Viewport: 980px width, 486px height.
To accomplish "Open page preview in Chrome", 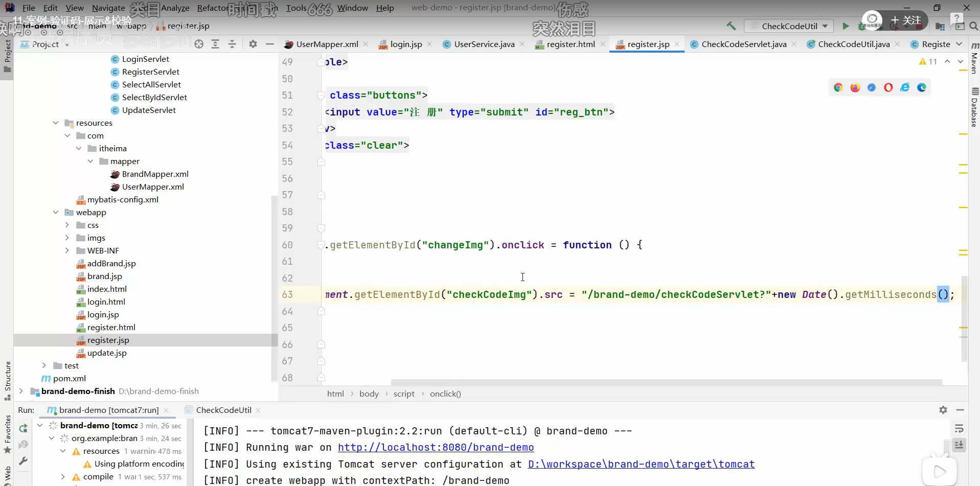I will pyautogui.click(x=838, y=87).
